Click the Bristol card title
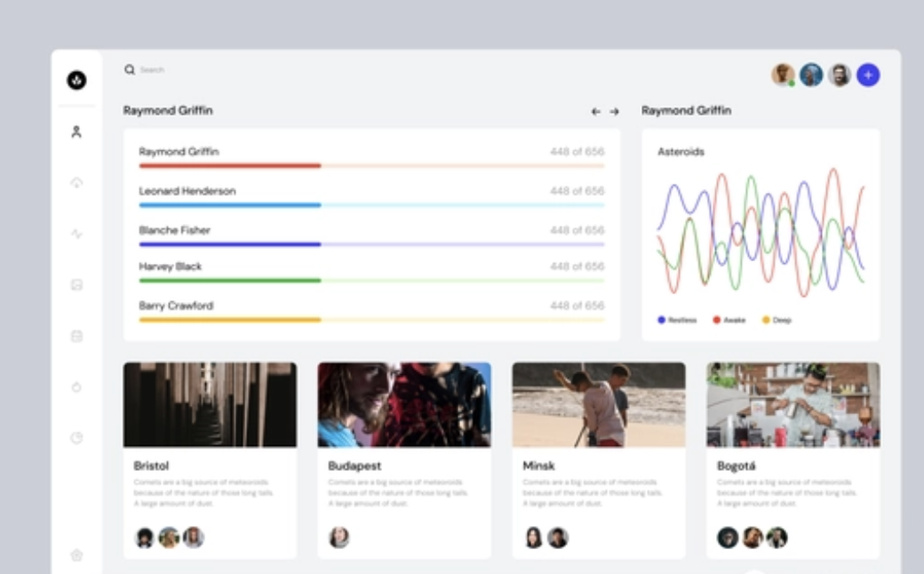 click(x=151, y=466)
